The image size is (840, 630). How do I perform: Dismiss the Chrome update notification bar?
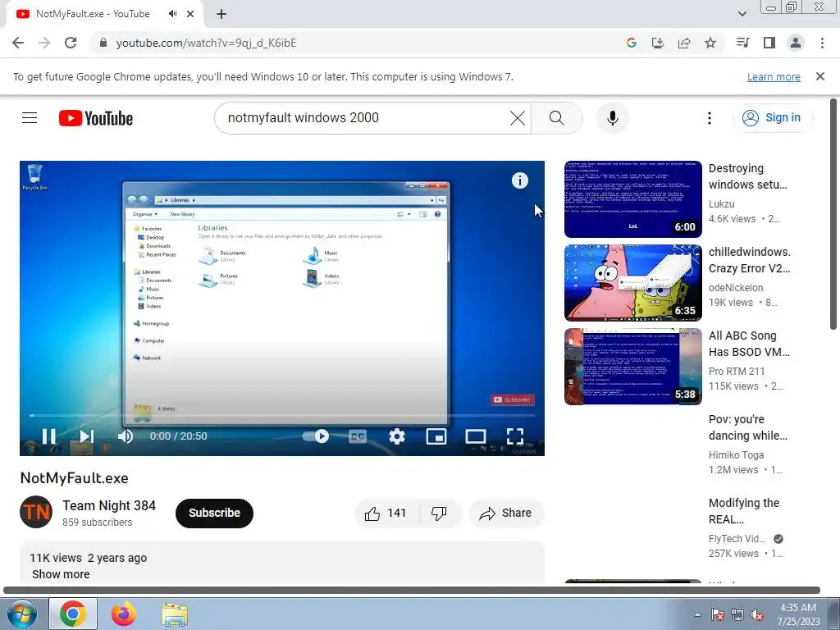tap(820, 76)
